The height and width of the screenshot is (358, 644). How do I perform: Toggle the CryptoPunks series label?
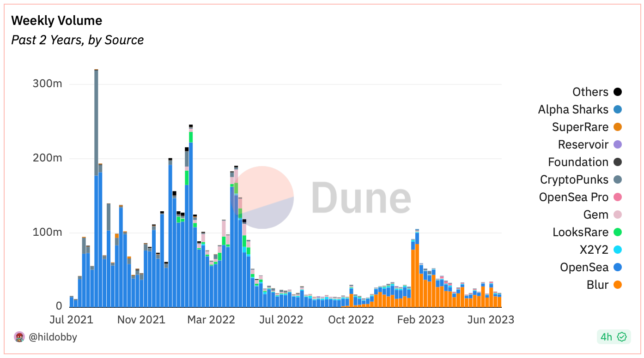(x=574, y=179)
